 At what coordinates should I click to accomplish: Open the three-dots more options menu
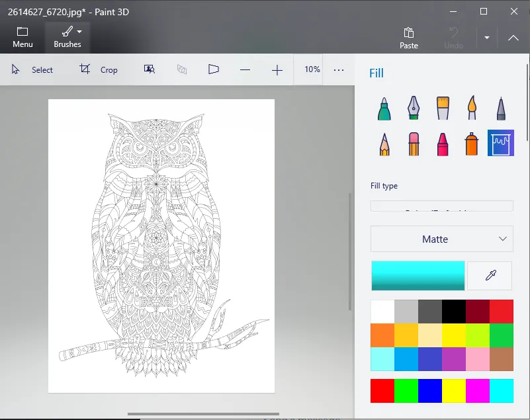point(339,69)
